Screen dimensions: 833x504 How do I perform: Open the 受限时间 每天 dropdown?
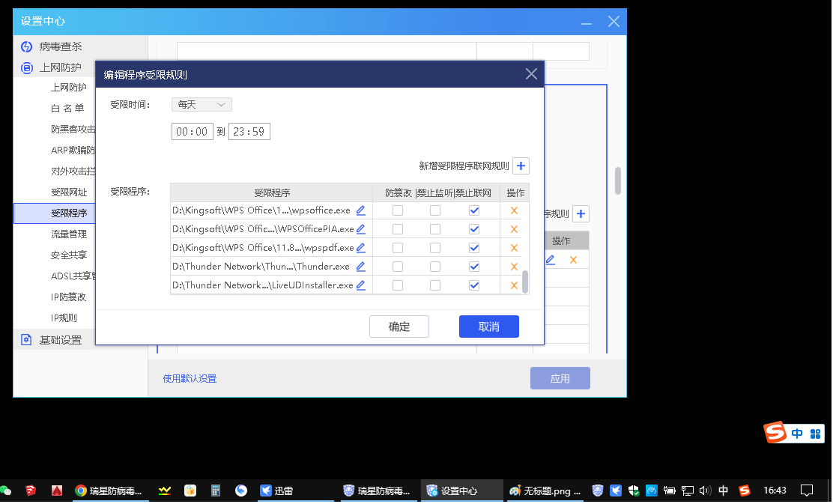[x=202, y=105]
